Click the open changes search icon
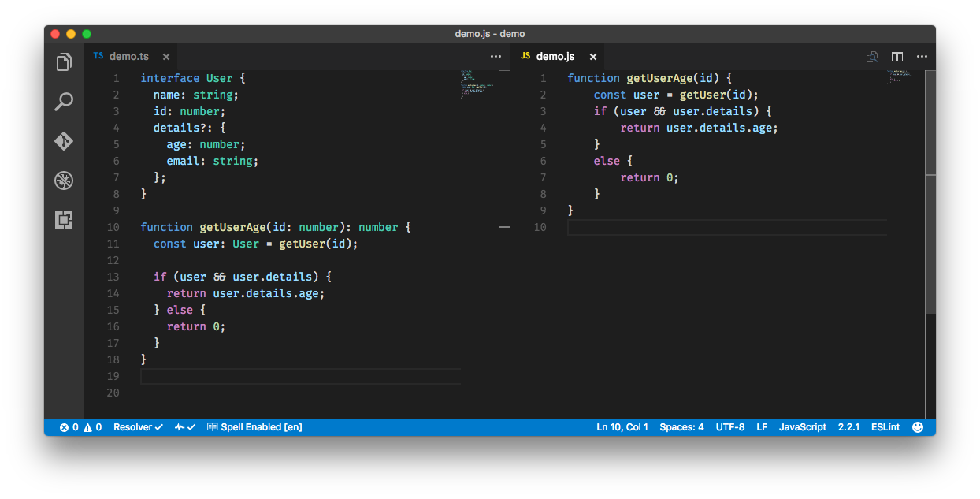Screen dimensions: 980x499 pyautogui.click(x=872, y=57)
